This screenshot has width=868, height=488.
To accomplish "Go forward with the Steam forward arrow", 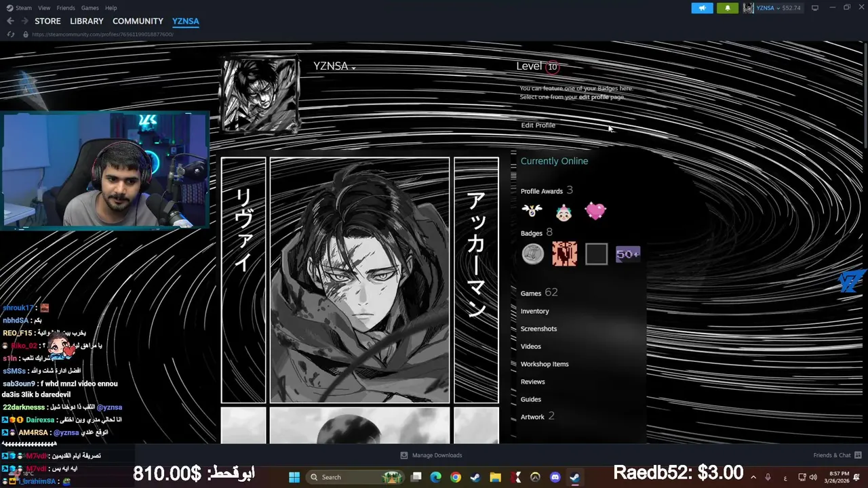I will pos(25,21).
